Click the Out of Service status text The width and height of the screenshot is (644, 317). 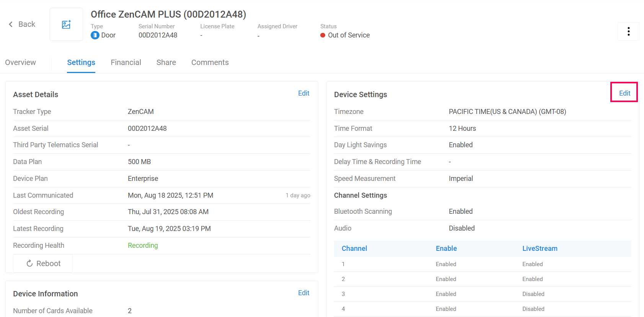(349, 35)
